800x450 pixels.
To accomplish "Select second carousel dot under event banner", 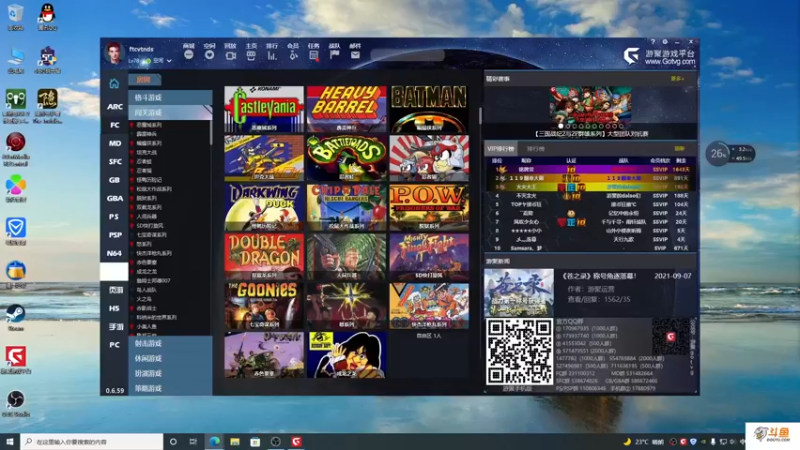I will (x=568, y=126).
